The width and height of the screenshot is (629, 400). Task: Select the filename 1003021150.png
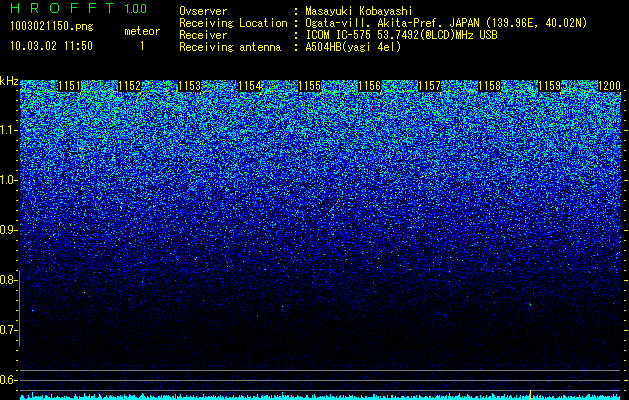(51, 26)
